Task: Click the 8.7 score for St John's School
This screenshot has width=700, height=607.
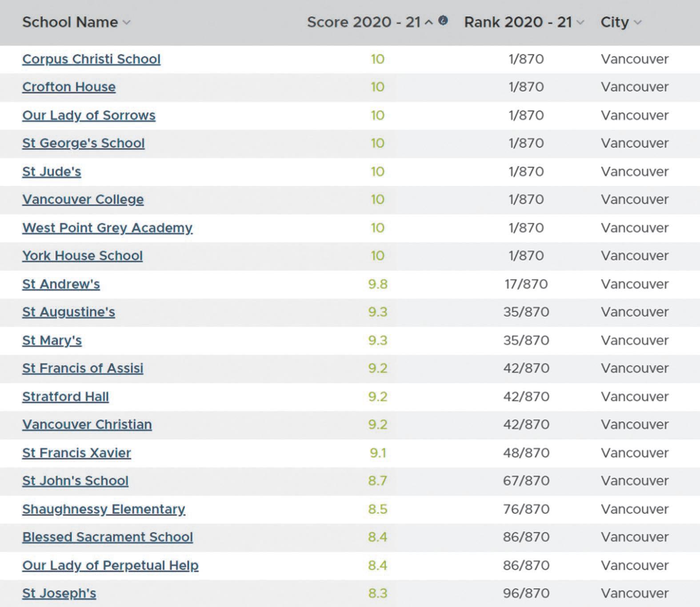Action: pos(378,481)
